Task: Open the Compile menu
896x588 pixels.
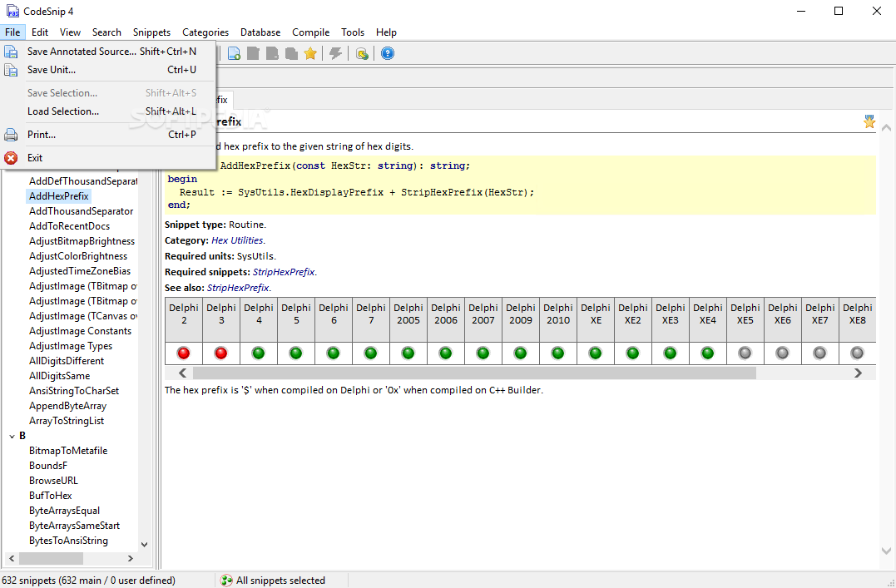Action: [x=310, y=32]
